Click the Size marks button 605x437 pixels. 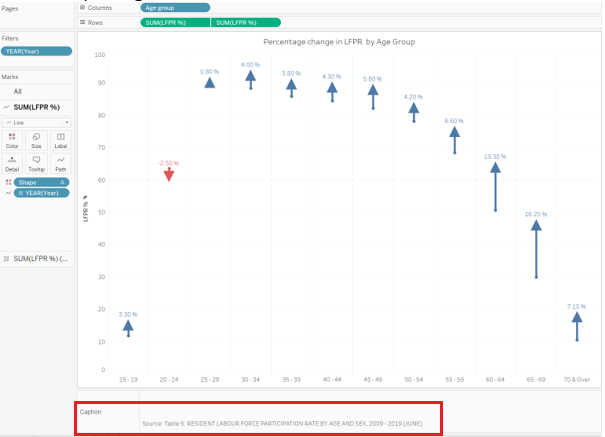click(x=36, y=140)
